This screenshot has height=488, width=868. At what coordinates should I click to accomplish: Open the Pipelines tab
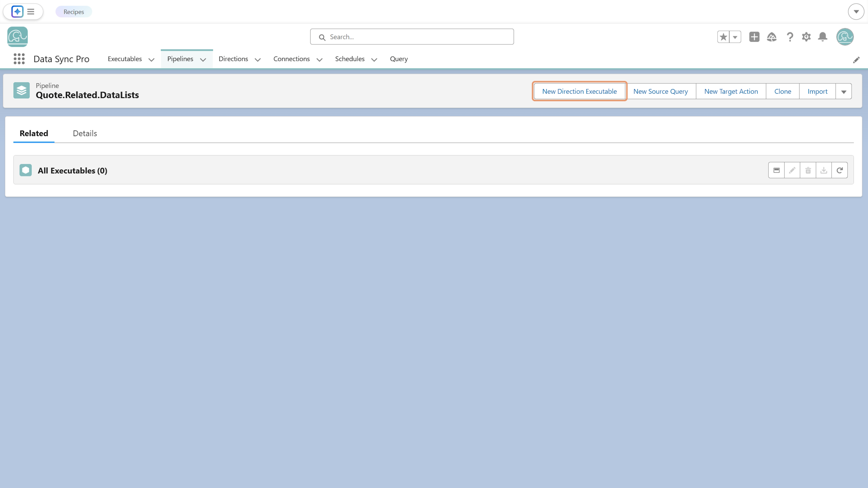pos(180,59)
